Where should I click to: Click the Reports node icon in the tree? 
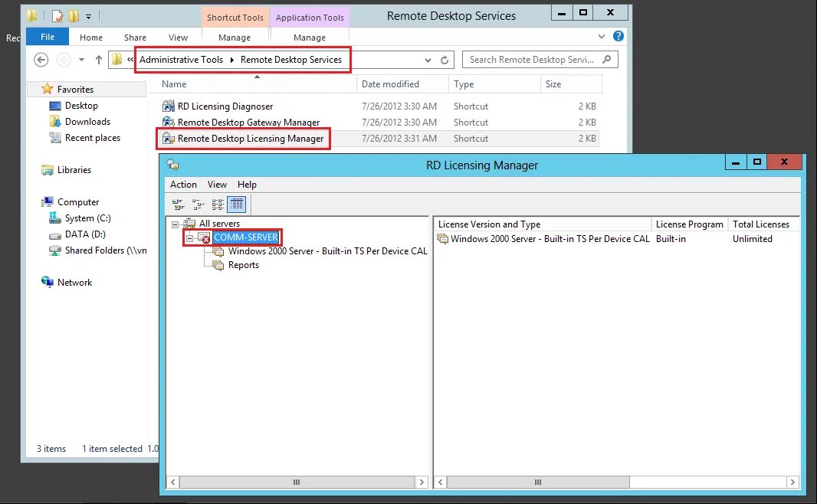coord(218,266)
